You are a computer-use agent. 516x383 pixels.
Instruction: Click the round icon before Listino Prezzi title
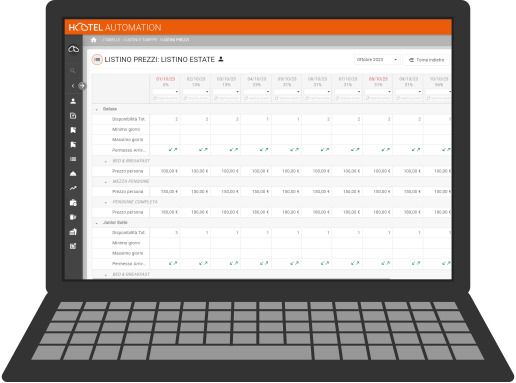tap(97, 60)
